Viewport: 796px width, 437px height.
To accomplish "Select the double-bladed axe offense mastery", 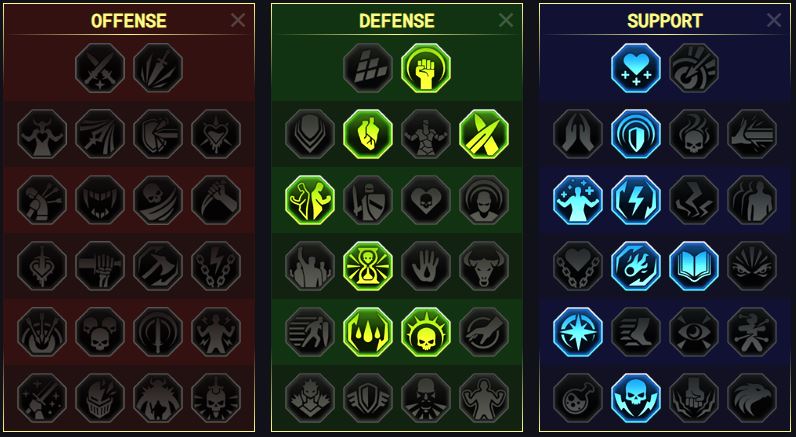I will coord(158,266).
